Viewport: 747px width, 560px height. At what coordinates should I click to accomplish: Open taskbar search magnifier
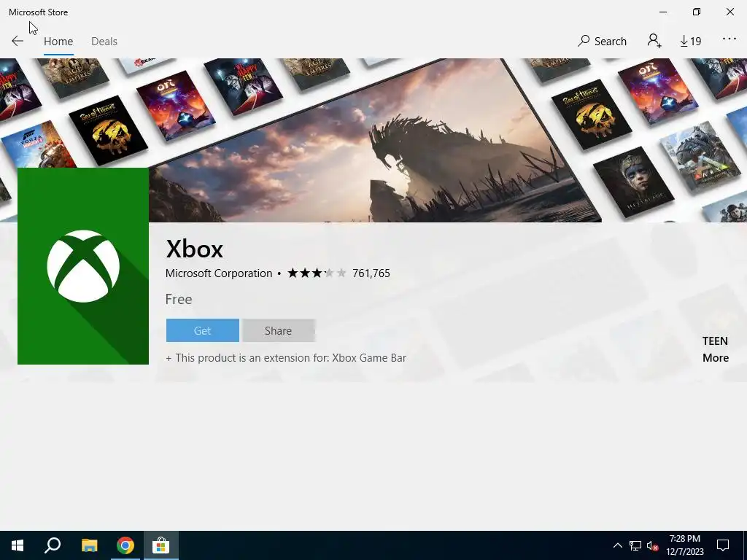pyautogui.click(x=53, y=545)
